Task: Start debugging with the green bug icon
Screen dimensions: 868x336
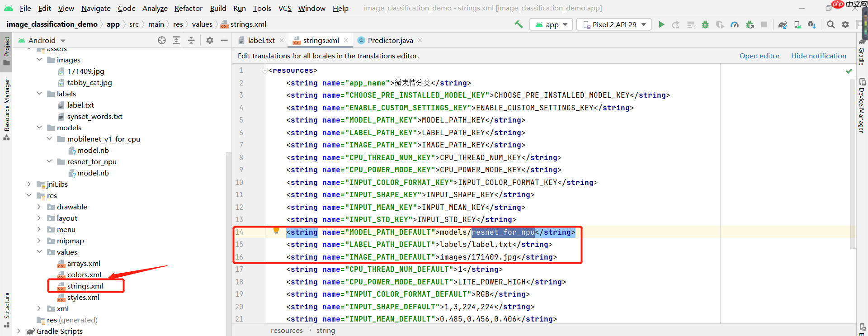Action: coord(705,24)
